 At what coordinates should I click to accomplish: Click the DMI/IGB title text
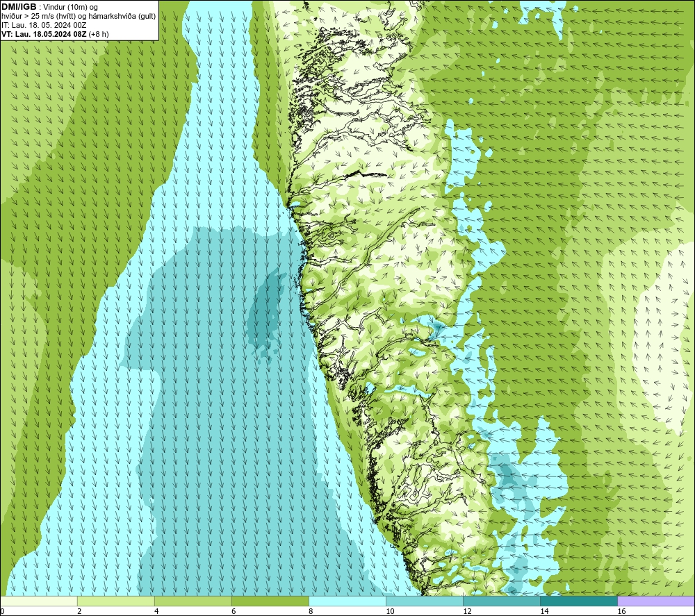[x=19, y=7]
